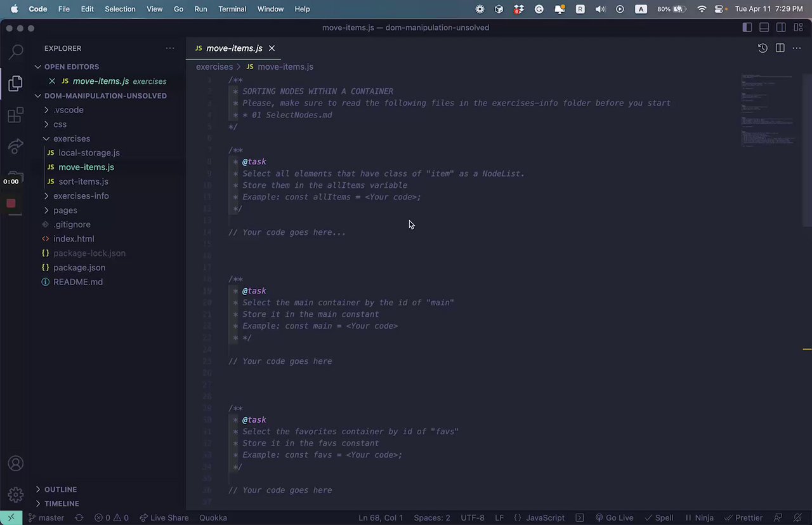This screenshot has width=812, height=525.
Task: Click Spaces: 2 indentation setting
Action: point(432,517)
